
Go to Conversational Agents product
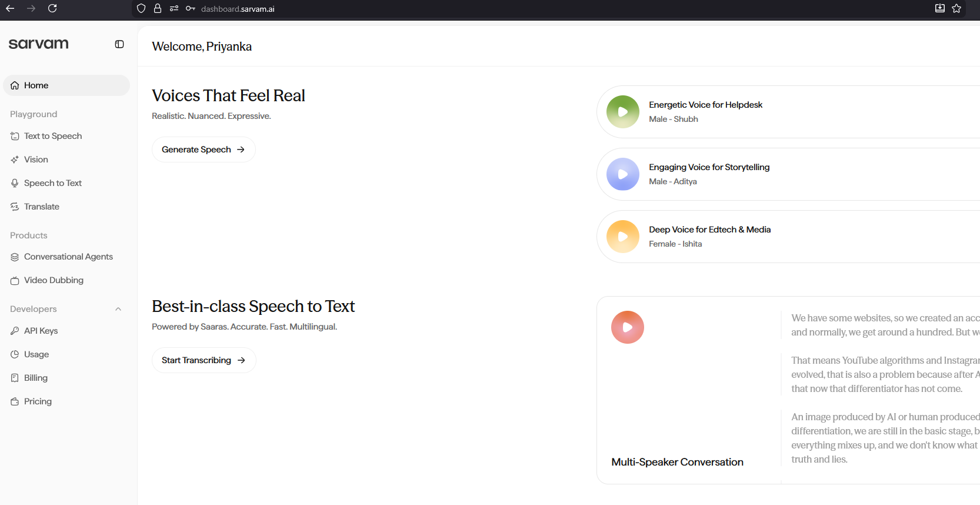(68, 257)
